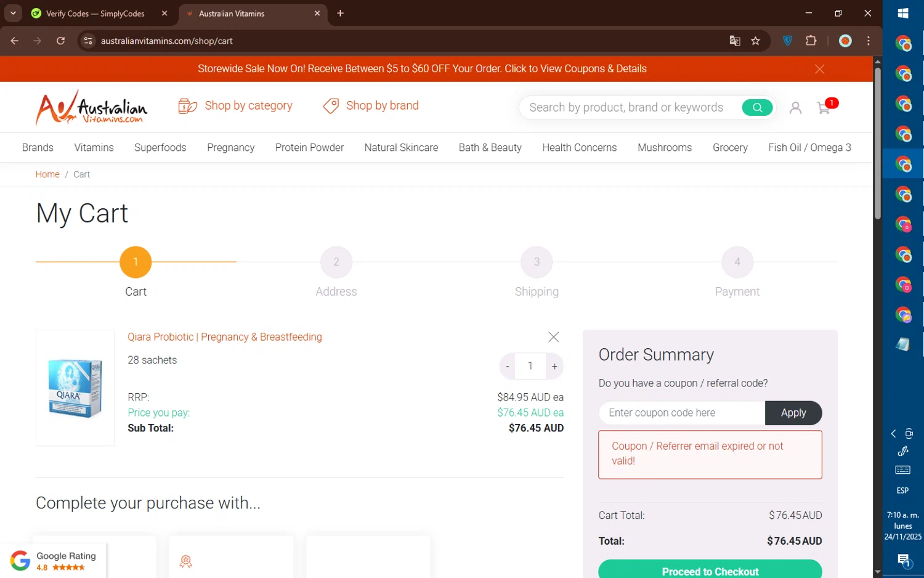Click the green search magnifier button
The image size is (924, 578).
(757, 107)
